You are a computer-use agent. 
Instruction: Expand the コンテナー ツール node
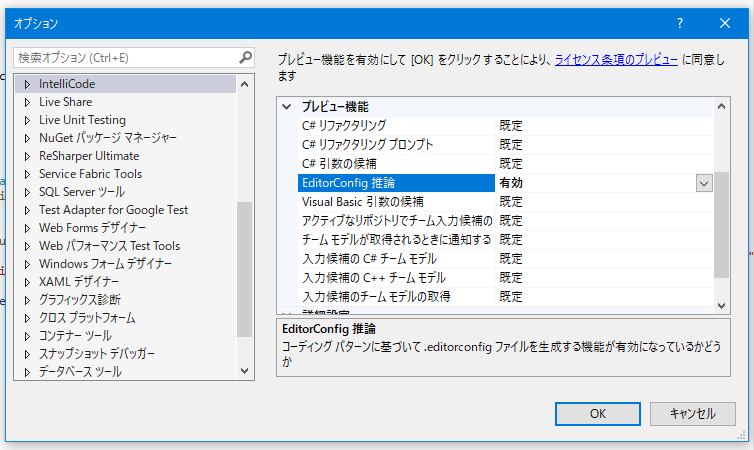27,336
